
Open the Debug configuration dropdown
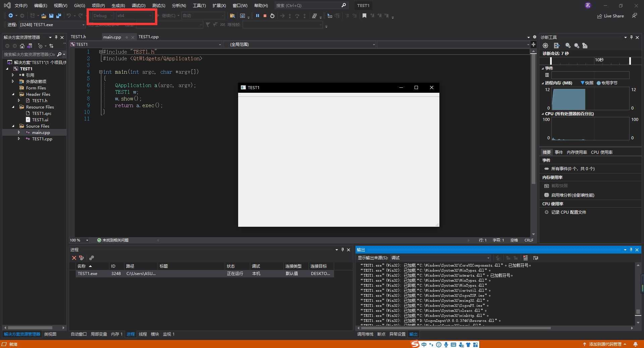tap(111, 15)
